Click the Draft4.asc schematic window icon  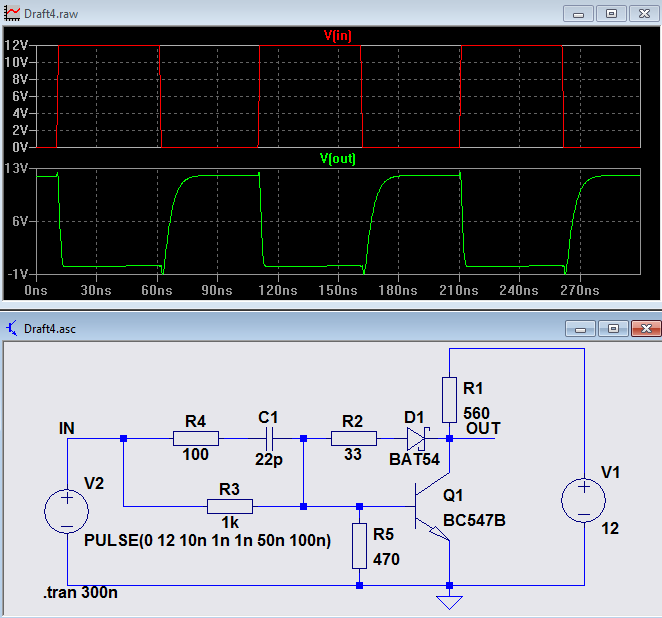coord(12,328)
